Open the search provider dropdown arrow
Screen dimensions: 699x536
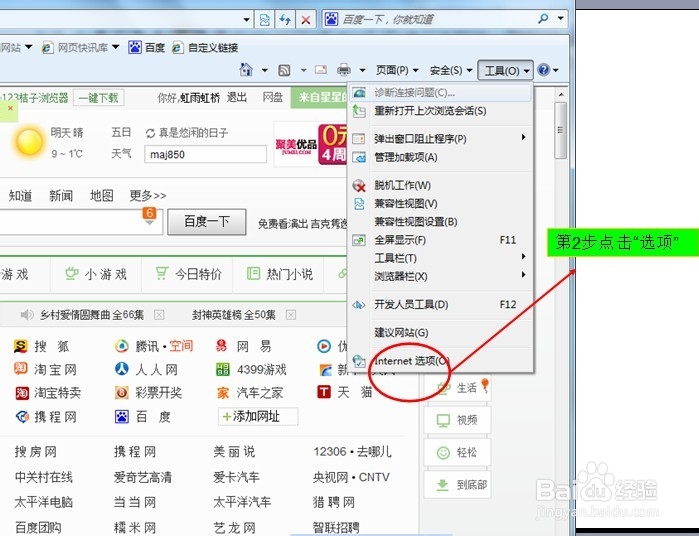pos(560,19)
